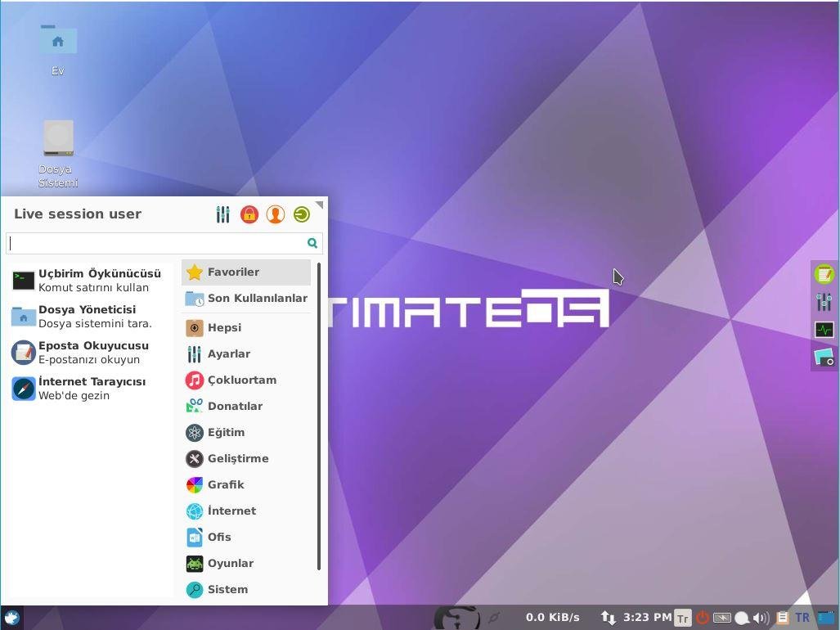Click the dark mascot icon in taskbar
Image resolution: width=840 pixels, height=630 pixels.
pyautogui.click(x=456, y=618)
